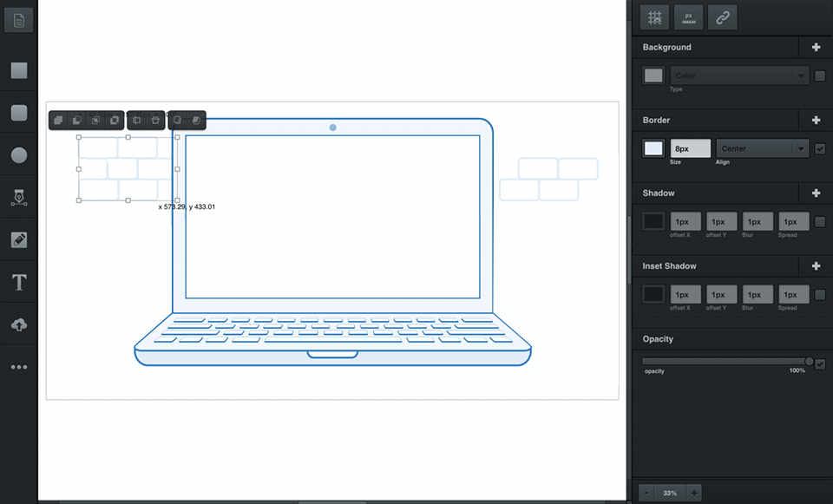Delete the selection using the trash icon

pyautogui.click(x=157, y=120)
